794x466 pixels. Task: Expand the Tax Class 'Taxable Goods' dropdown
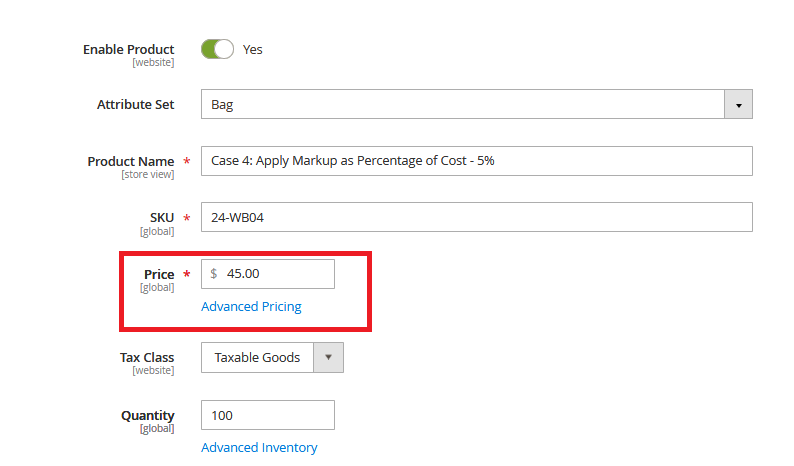pyautogui.click(x=258, y=357)
